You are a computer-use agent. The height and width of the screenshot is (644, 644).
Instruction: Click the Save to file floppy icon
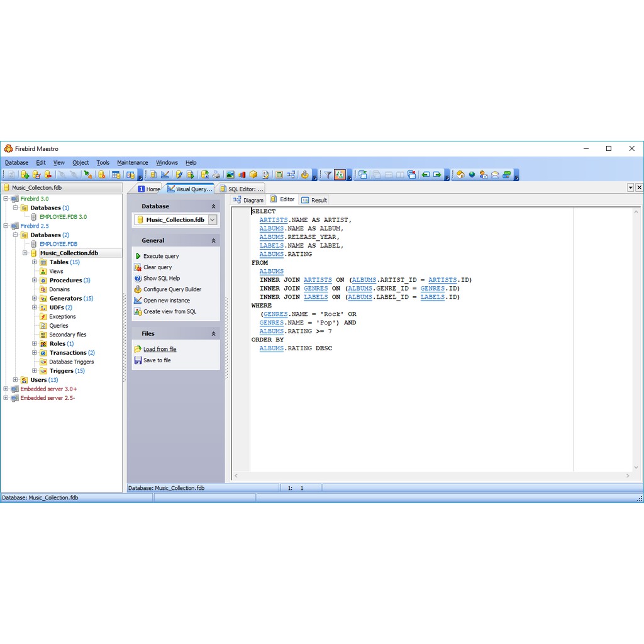[138, 360]
